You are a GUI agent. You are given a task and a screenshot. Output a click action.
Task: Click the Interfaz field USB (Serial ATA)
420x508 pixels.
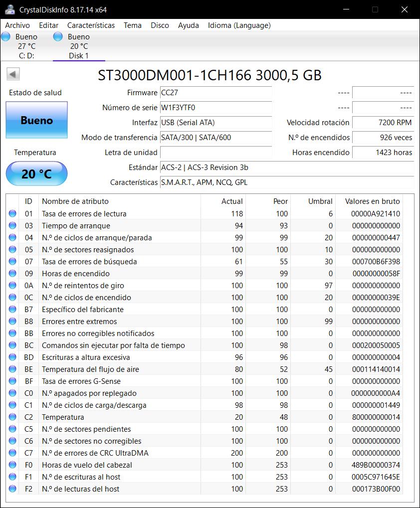coord(216,123)
